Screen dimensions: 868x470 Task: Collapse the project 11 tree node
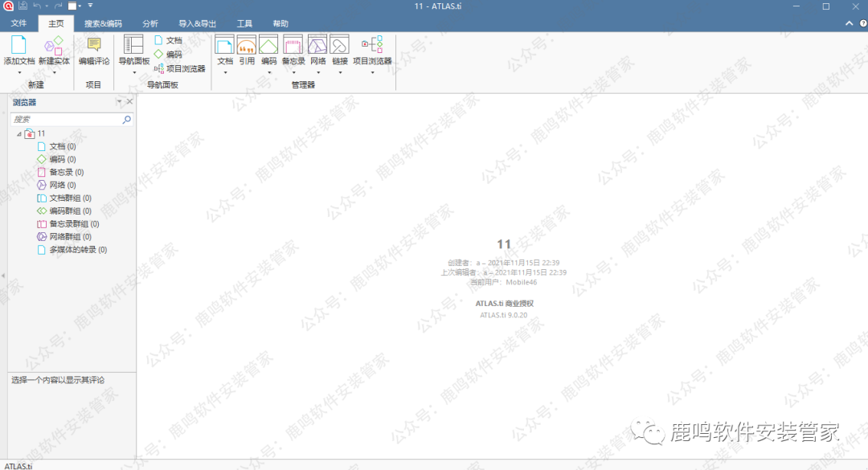click(18, 133)
